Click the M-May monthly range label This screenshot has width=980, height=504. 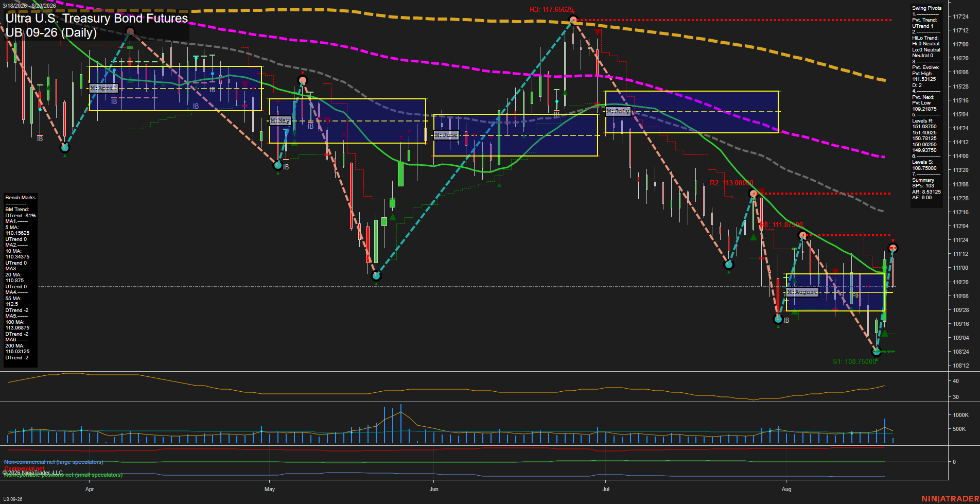click(280, 120)
